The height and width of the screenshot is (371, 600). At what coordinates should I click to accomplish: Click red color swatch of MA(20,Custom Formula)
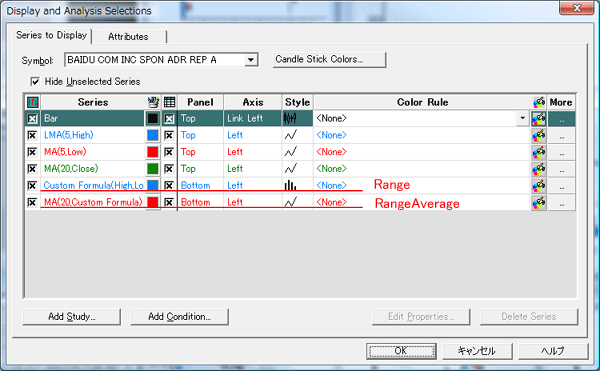[153, 202]
